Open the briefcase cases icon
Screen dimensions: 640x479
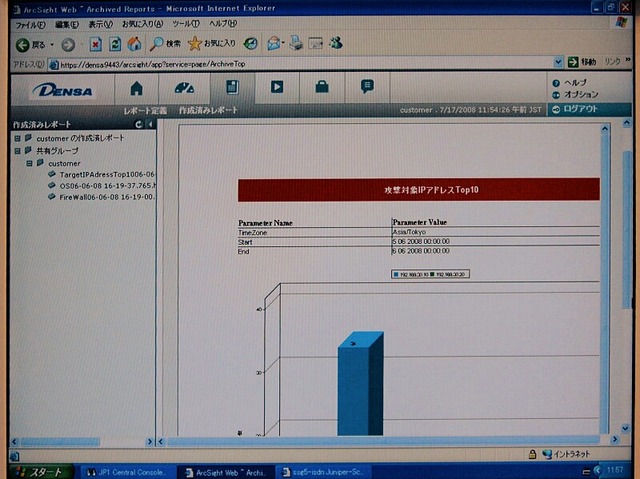(322, 86)
